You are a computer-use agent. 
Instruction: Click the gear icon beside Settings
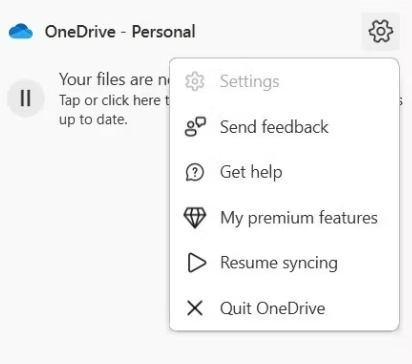point(195,81)
